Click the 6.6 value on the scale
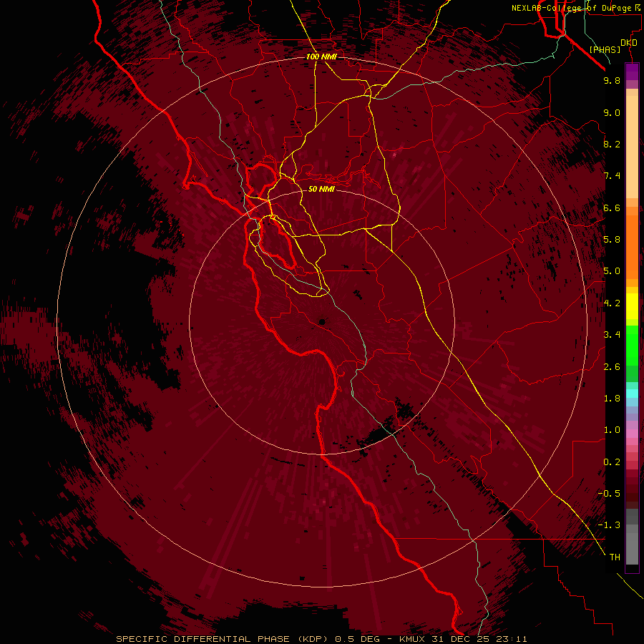 point(612,208)
